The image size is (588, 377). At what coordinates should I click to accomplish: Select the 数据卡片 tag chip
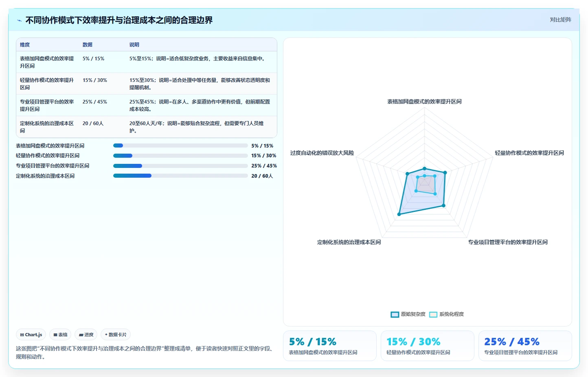pos(116,335)
